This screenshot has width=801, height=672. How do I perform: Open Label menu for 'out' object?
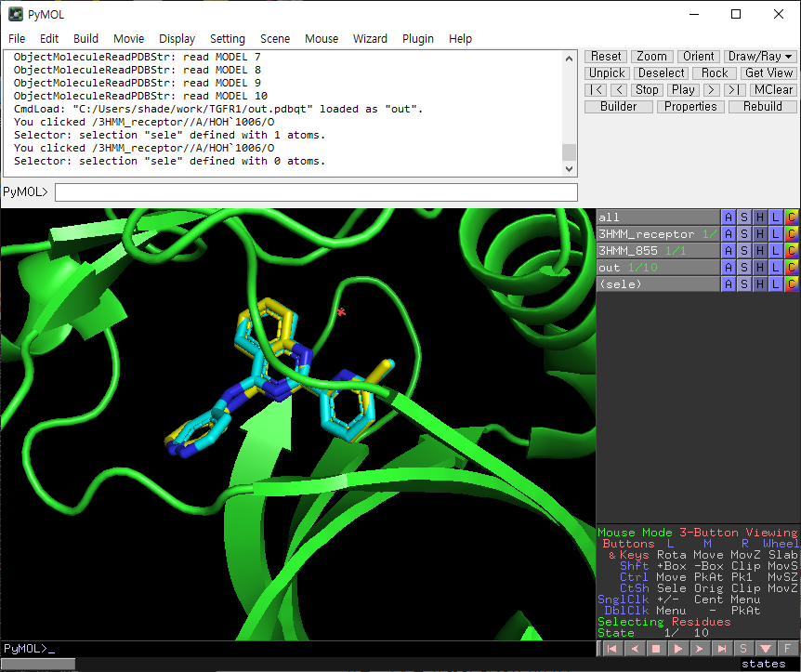click(776, 268)
